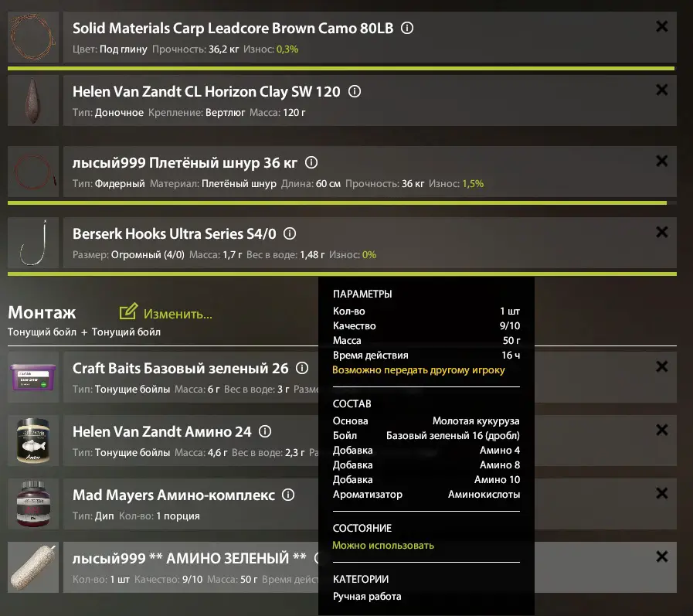Screen dimensions: 693x616
Task: Click the Базовый зеленый 16 (дробл) value
Action: tap(453, 436)
